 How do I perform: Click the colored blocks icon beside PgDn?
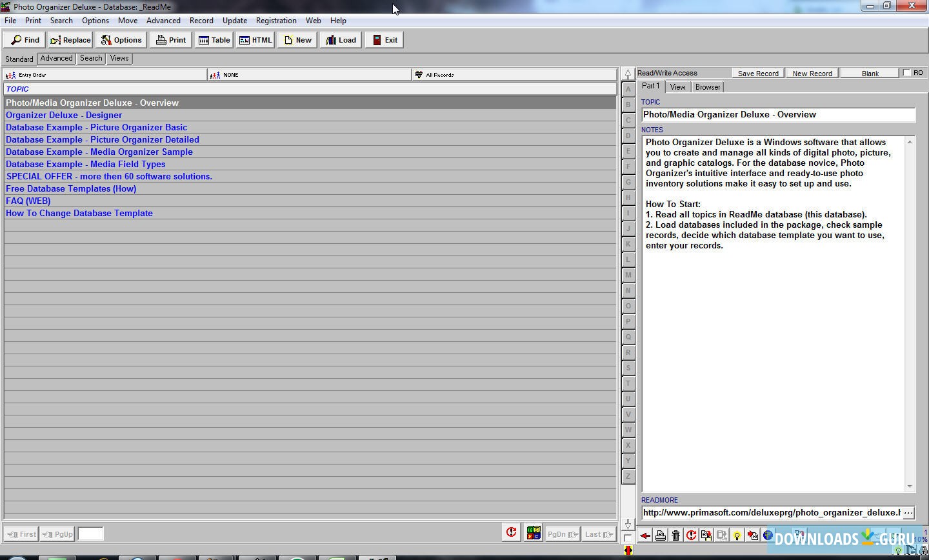tap(534, 533)
